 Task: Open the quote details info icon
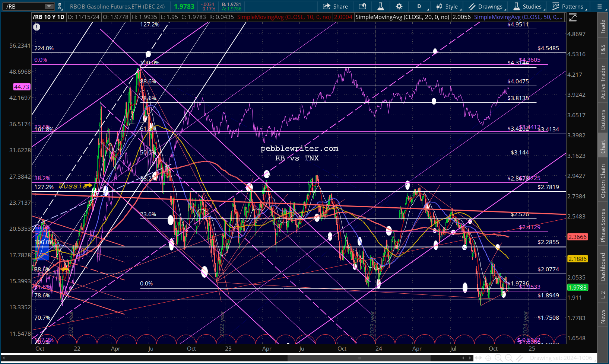362,6
